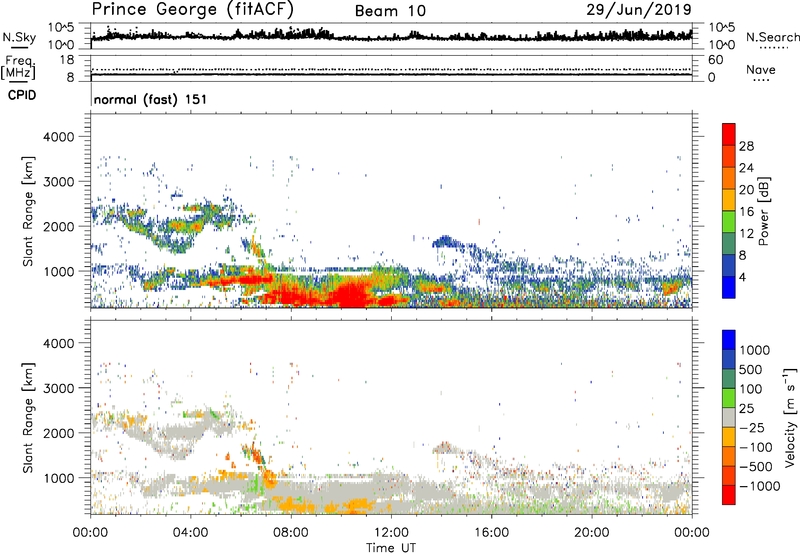Click the Velocity [m s⁻¹] colorbar label
Image resolution: width=800 pixels, height=554 pixels.
(790, 417)
